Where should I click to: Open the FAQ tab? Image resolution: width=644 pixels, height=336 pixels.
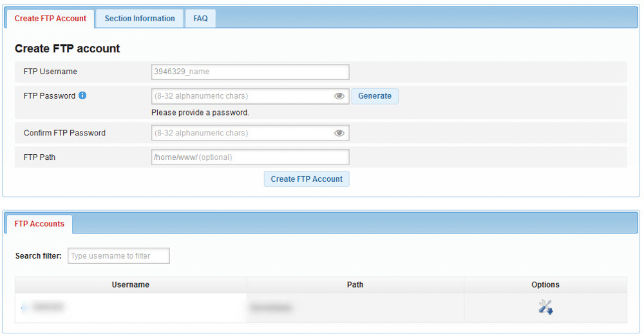click(200, 19)
